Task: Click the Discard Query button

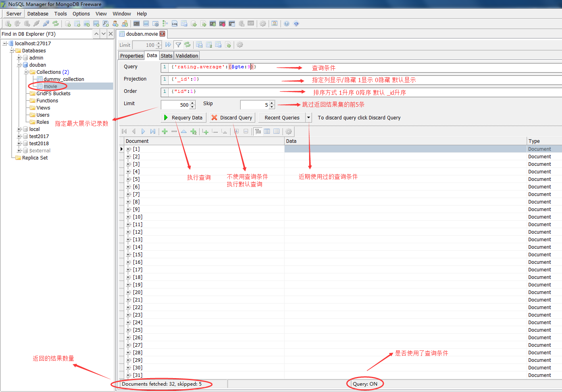Action: [232, 117]
